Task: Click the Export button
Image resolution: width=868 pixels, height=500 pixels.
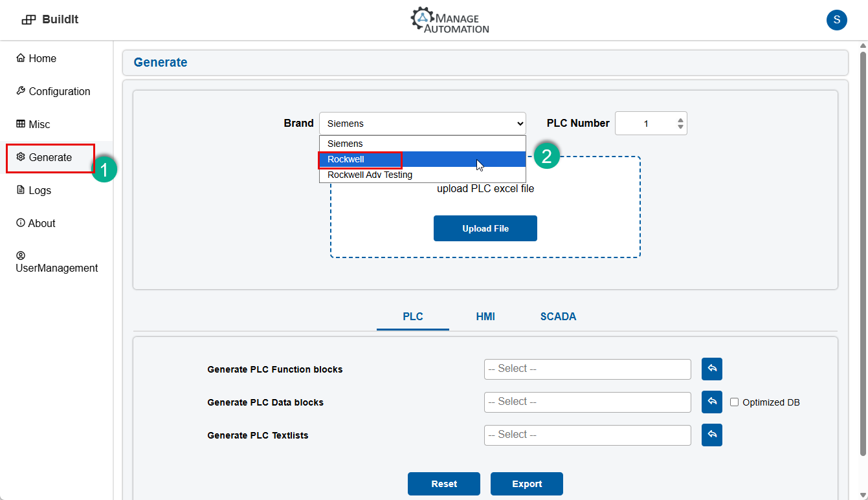Action: click(527, 484)
